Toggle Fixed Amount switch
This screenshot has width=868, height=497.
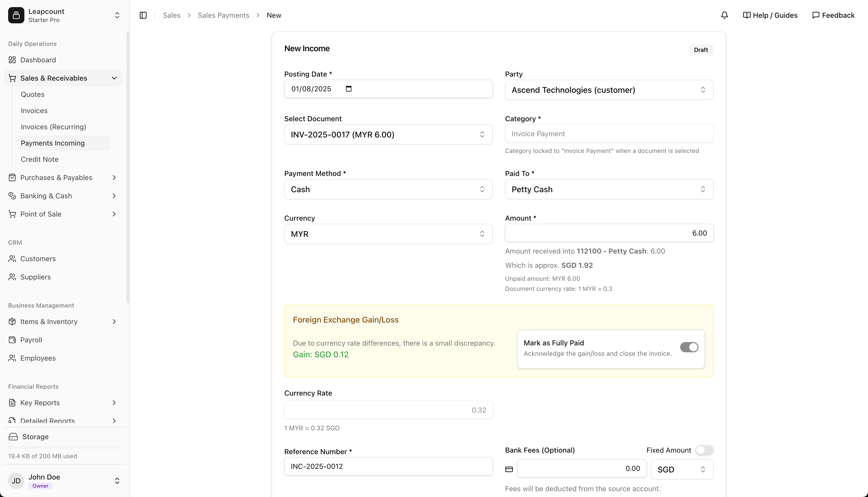[704, 450]
